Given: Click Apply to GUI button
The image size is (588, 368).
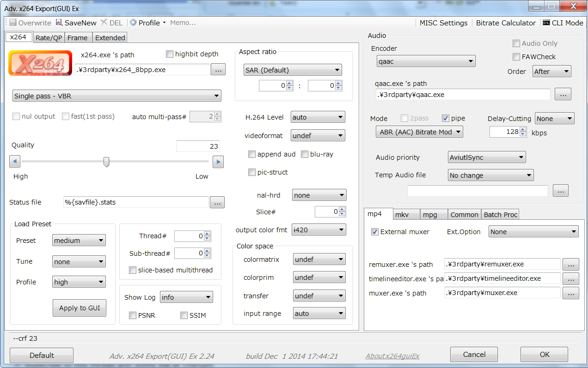Looking at the screenshot, I should pos(80,308).
